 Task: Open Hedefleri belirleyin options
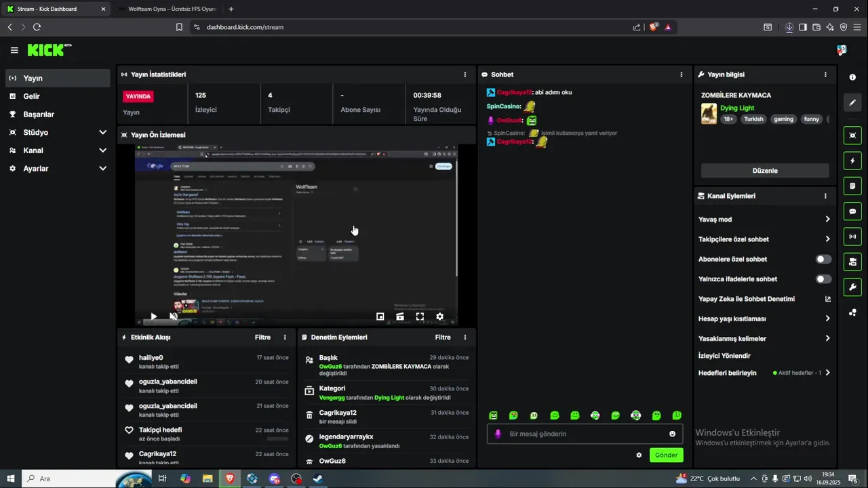click(x=764, y=373)
